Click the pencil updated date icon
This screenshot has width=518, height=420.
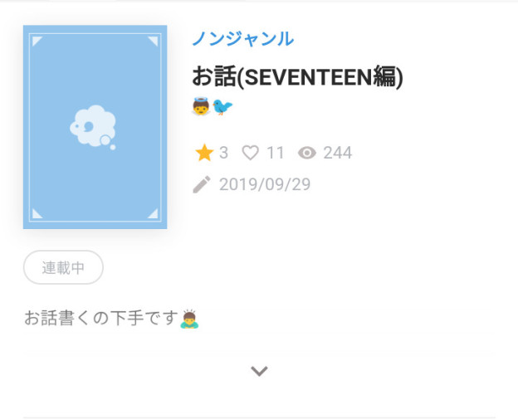point(202,184)
